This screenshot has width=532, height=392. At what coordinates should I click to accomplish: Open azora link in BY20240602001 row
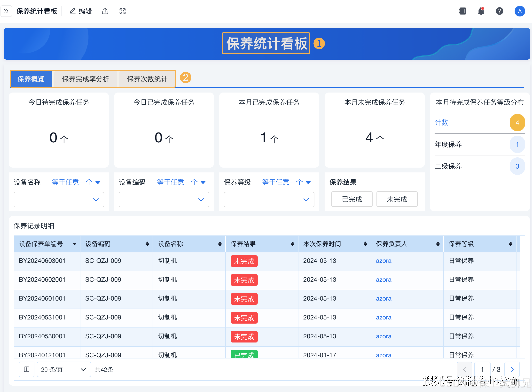pyautogui.click(x=383, y=280)
